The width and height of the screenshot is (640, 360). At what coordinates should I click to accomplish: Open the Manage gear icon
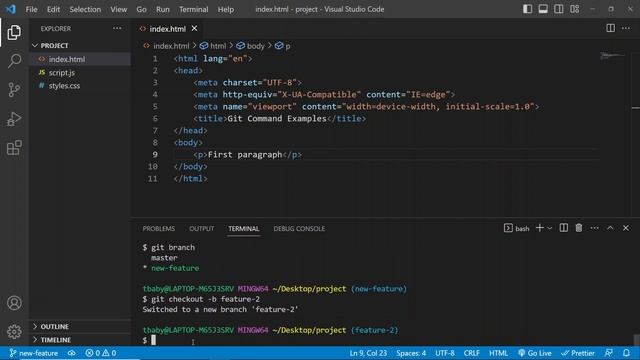pos(14,331)
